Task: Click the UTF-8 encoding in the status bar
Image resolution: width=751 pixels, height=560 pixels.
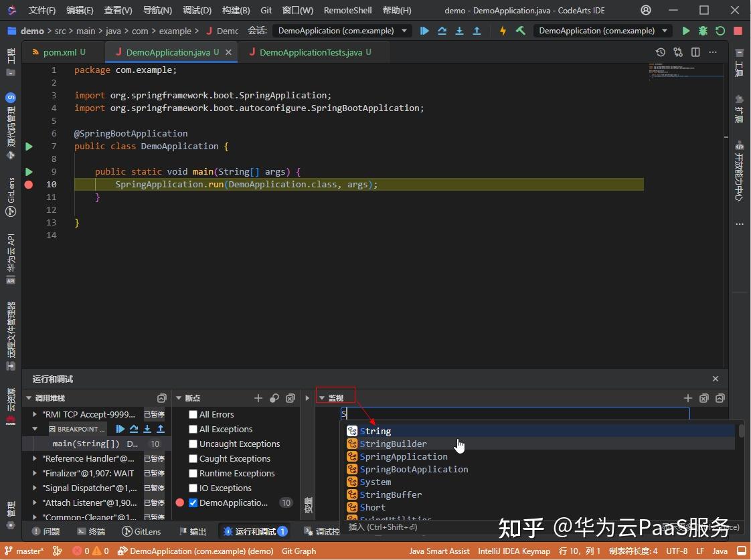Action: point(676,551)
